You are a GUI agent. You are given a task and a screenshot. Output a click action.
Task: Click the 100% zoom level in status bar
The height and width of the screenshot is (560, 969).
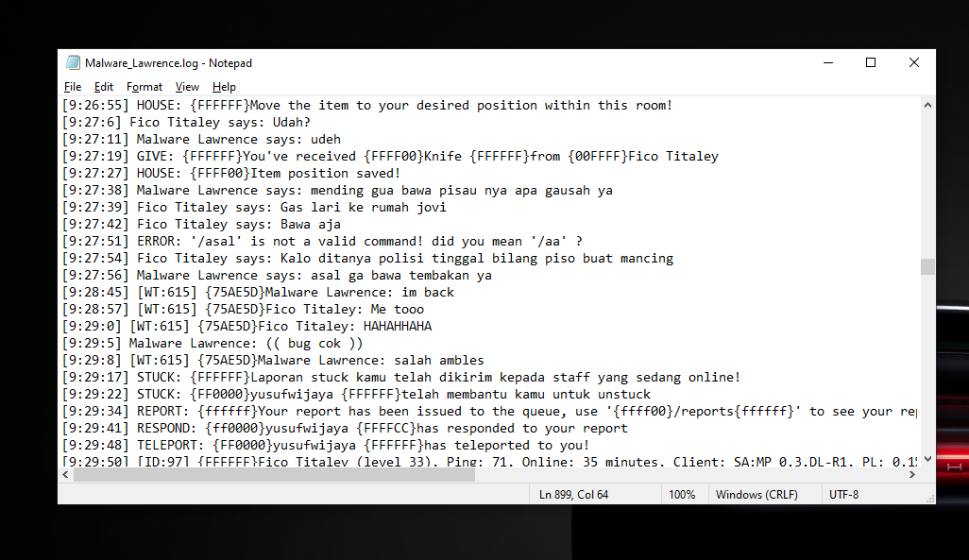tap(682, 495)
